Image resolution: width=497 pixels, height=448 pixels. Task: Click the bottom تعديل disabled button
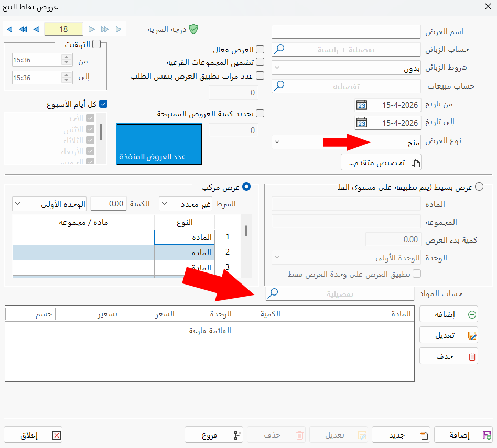coord(339,435)
